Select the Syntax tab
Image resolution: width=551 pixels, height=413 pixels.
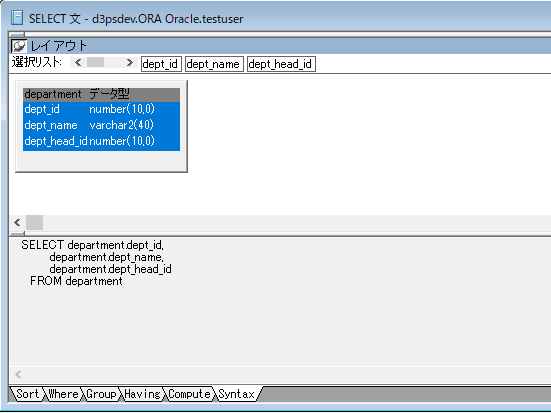[x=237, y=394]
